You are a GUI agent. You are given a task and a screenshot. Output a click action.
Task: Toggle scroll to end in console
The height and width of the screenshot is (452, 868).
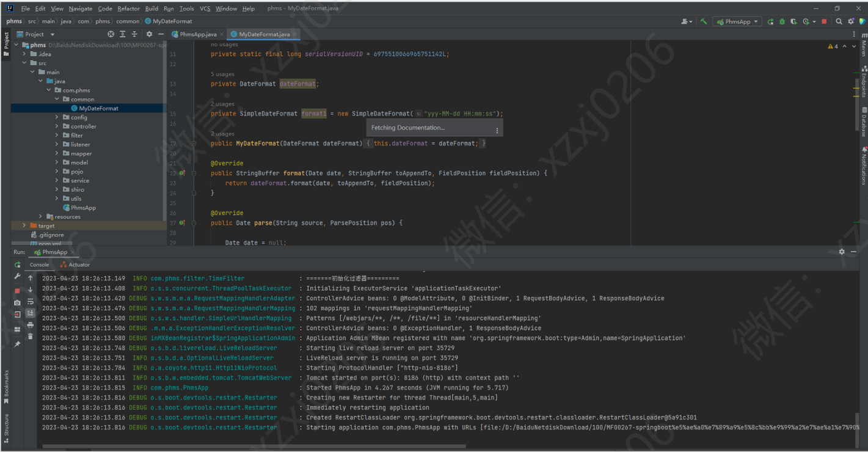[x=31, y=313]
